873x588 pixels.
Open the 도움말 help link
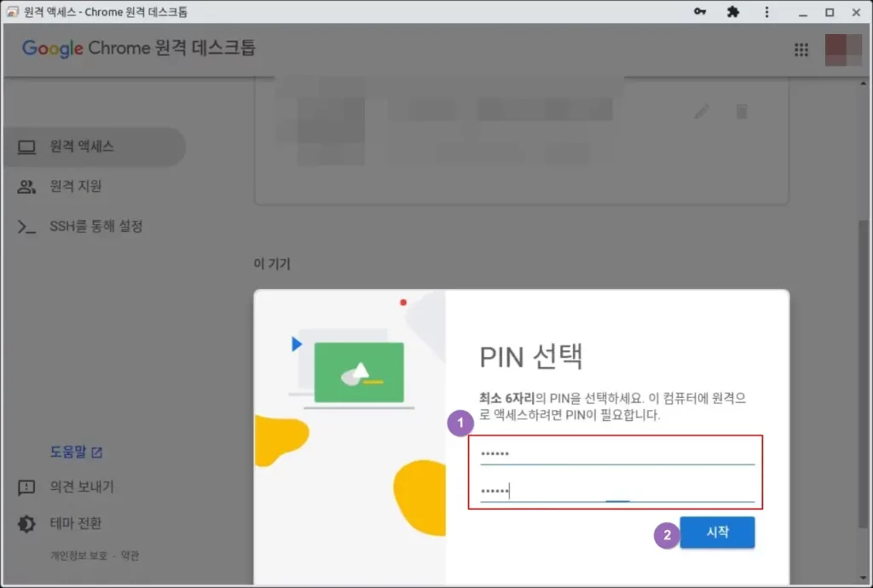coord(68,452)
